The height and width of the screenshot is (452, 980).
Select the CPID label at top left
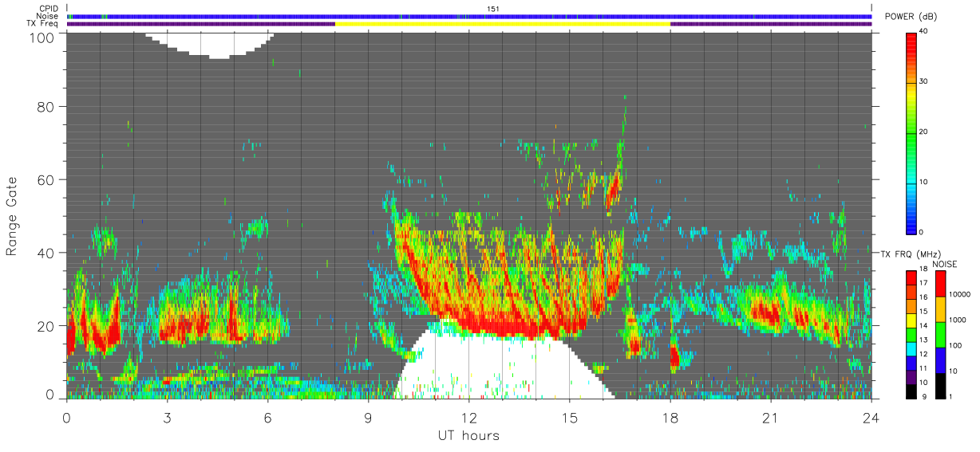pyautogui.click(x=49, y=9)
